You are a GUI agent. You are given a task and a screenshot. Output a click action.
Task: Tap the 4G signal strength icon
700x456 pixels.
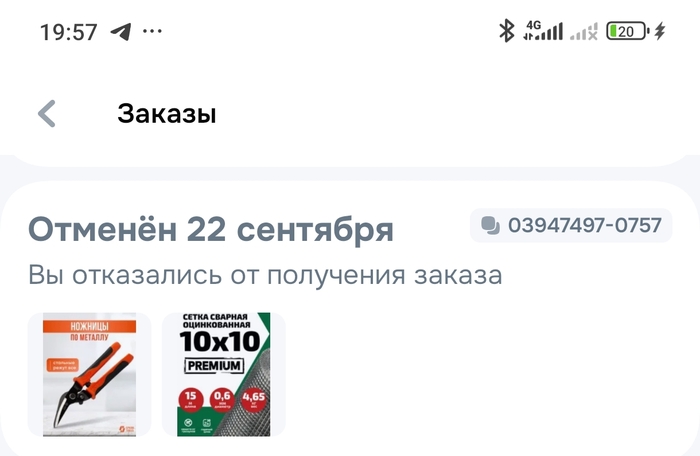543,31
